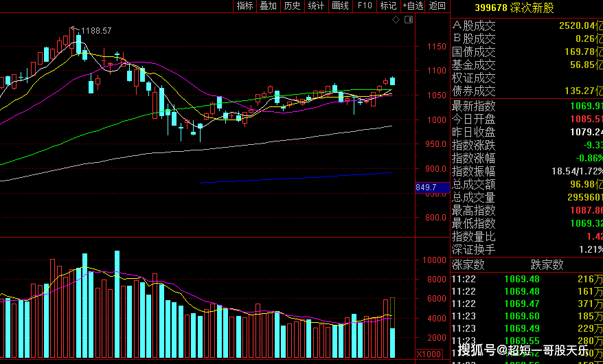This screenshot has width=603, height=364.
Task: Select the 权证成交 row label
Action: point(473,78)
